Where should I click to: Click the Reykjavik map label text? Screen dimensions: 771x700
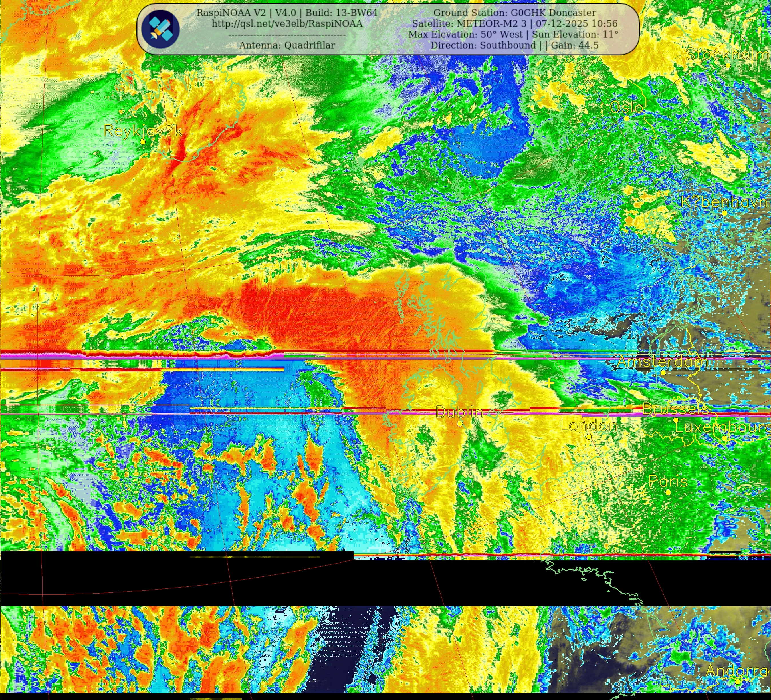(143, 131)
